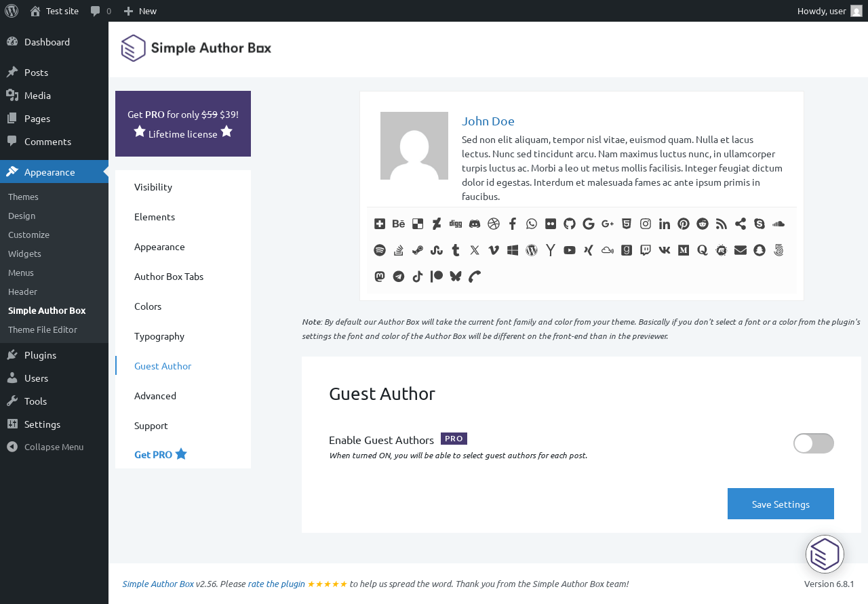Select the Guest Author tab
Viewport: 868px width, 604px height.
point(183,365)
